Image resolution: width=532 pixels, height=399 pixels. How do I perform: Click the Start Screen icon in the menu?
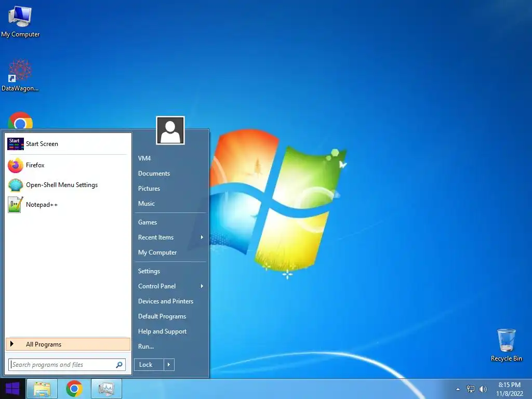click(15, 144)
